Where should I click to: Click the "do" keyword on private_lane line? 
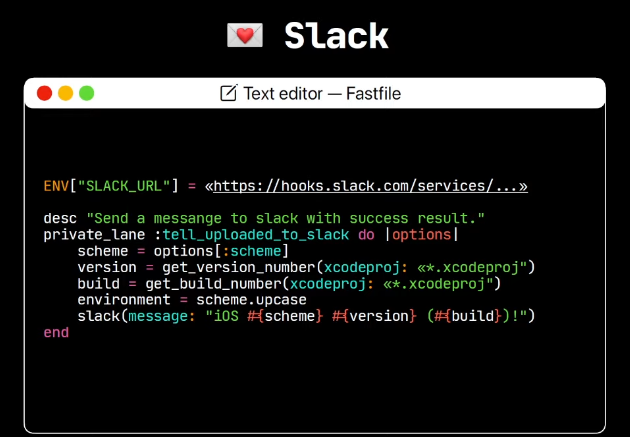click(366, 235)
